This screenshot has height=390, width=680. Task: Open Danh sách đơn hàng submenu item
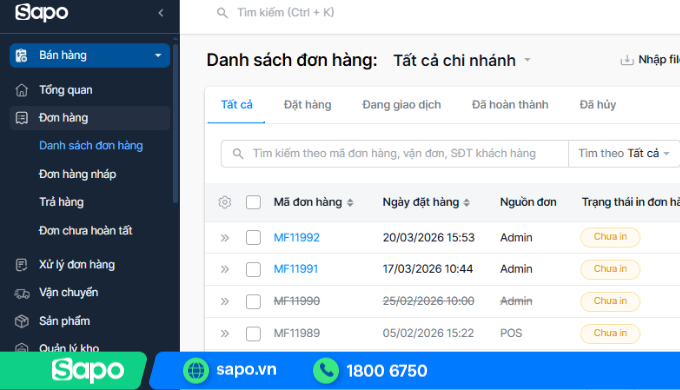(x=91, y=146)
